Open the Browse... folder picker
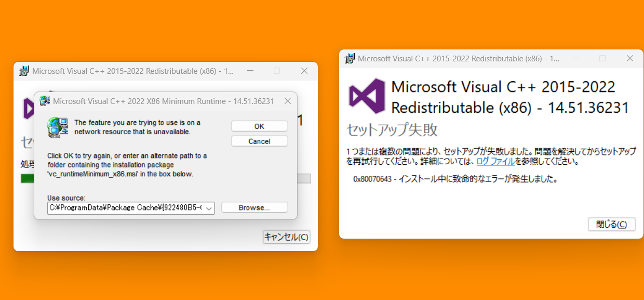 [x=254, y=207]
